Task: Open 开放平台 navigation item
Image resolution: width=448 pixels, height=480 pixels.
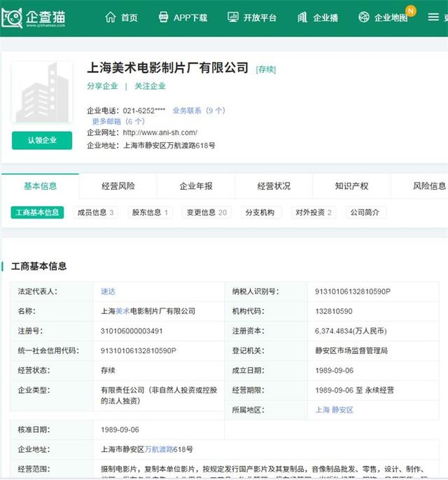Action: (x=260, y=18)
